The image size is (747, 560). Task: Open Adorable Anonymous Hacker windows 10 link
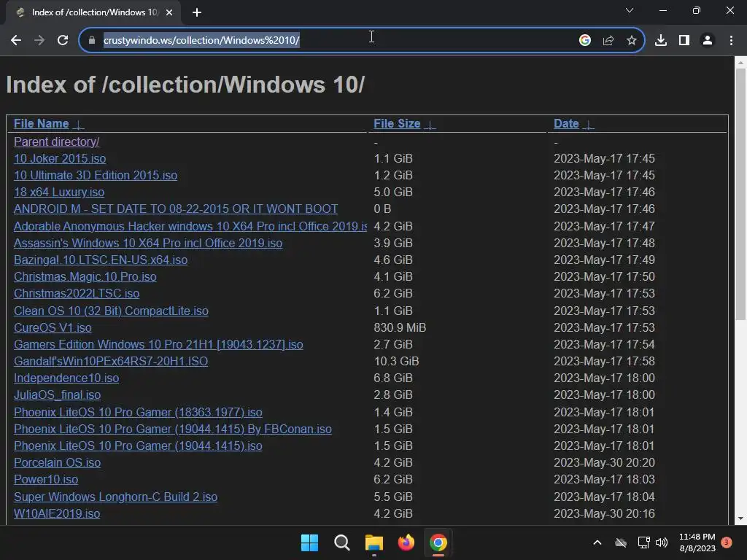[190, 226]
